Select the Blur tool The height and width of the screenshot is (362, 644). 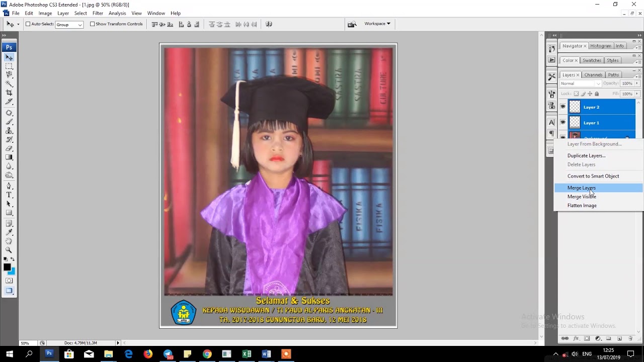tap(9, 166)
